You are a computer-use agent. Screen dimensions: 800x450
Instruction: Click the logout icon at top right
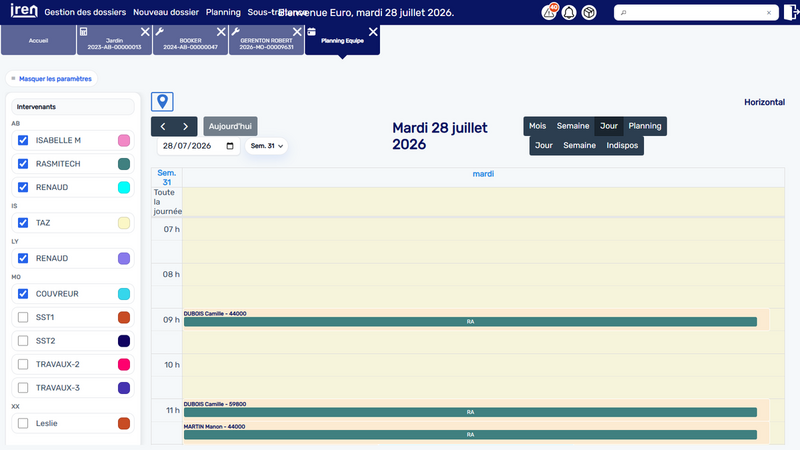click(x=791, y=12)
